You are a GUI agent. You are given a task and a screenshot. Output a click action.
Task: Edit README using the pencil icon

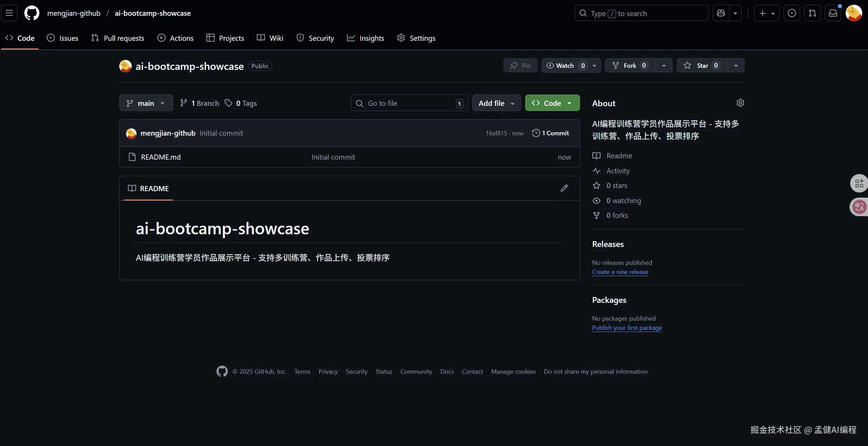(x=564, y=188)
